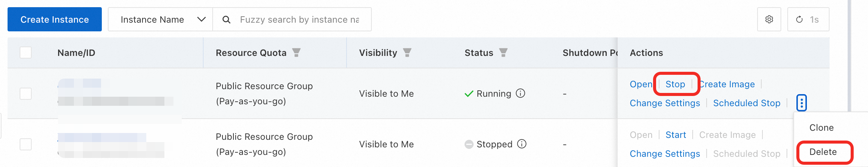
Task: Start the stopped instance
Action: (676, 135)
